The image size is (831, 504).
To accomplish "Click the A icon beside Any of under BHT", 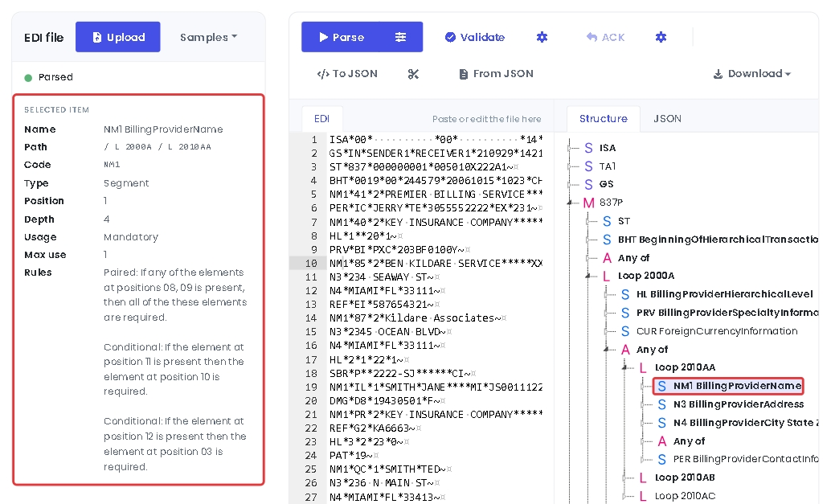I will [607, 258].
